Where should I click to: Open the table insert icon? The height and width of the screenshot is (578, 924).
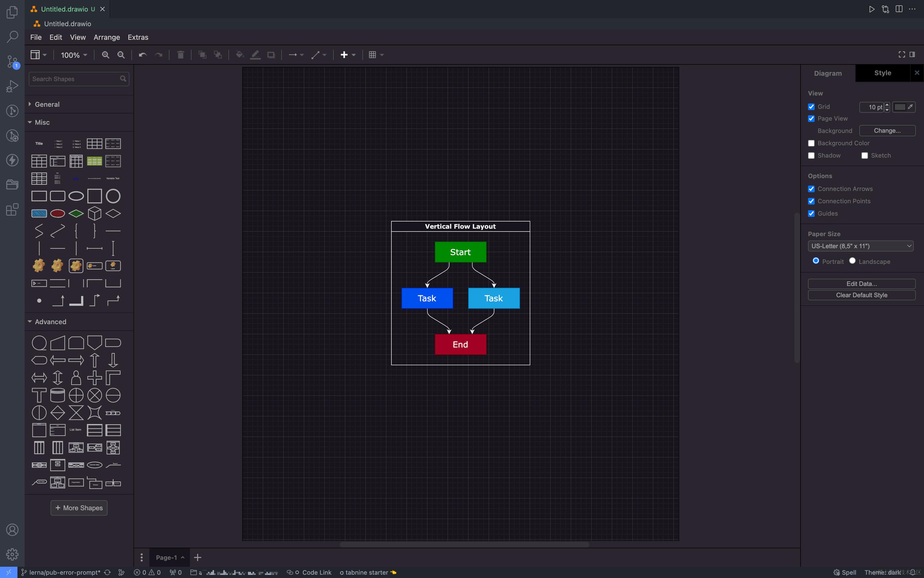372,55
